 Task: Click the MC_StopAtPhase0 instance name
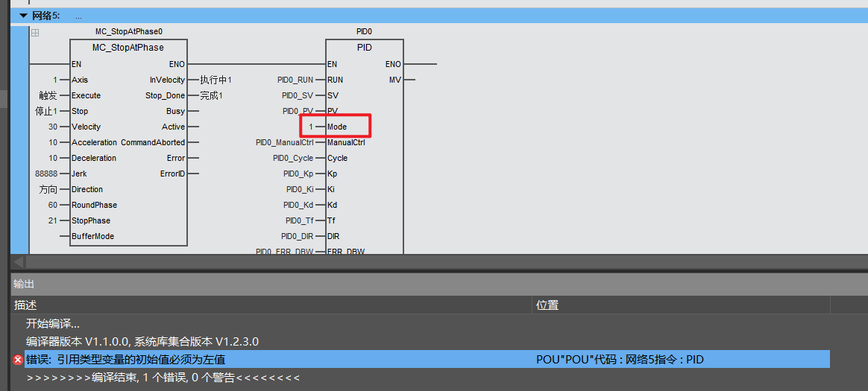click(128, 31)
